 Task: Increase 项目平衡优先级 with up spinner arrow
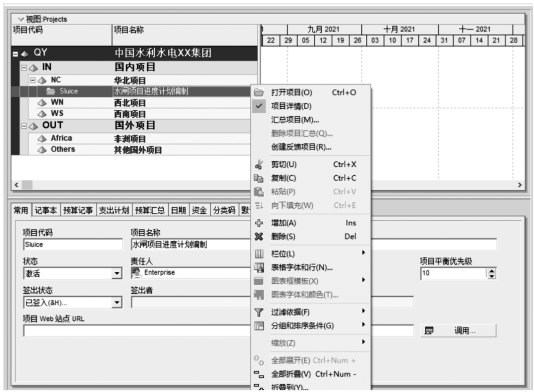pos(492,271)
